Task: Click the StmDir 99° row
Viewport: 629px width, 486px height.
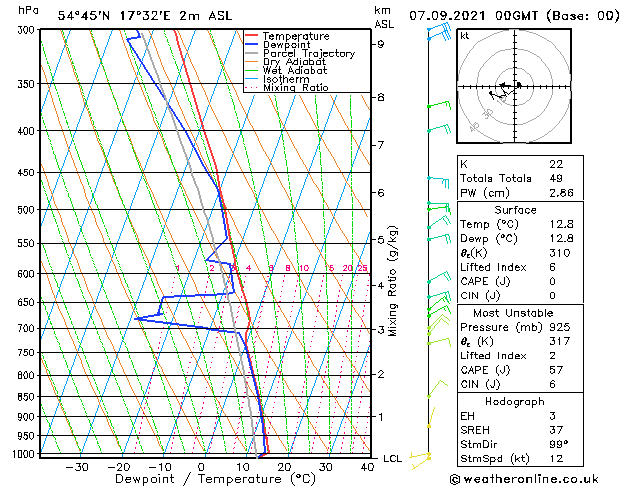Action: 520,444
